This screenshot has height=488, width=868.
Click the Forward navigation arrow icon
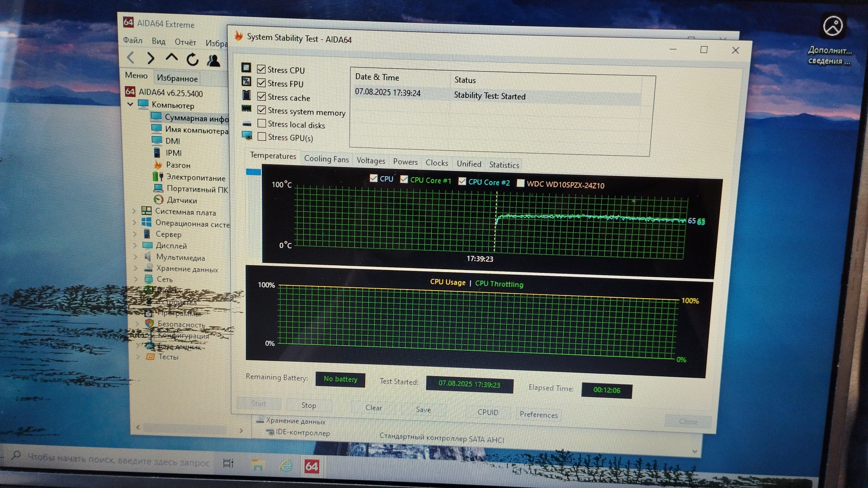pyautogui.click(x=151, y=58)
